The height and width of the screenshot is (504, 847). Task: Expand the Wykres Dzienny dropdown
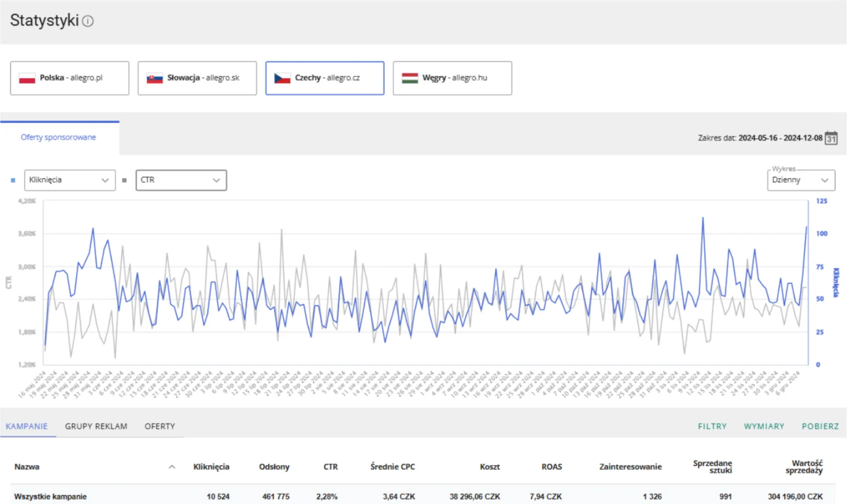[800, 180]
